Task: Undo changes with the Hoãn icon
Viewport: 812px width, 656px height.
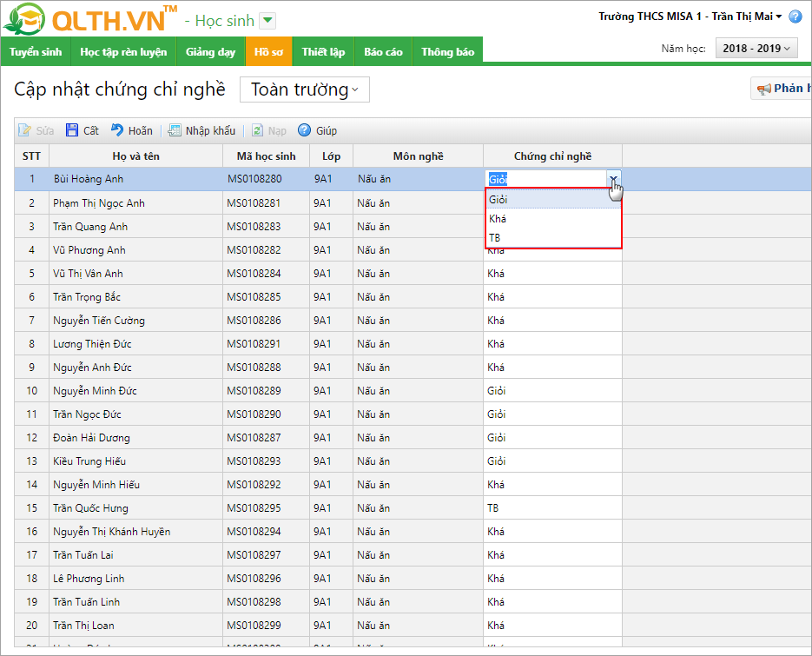Action: [117, 130]
